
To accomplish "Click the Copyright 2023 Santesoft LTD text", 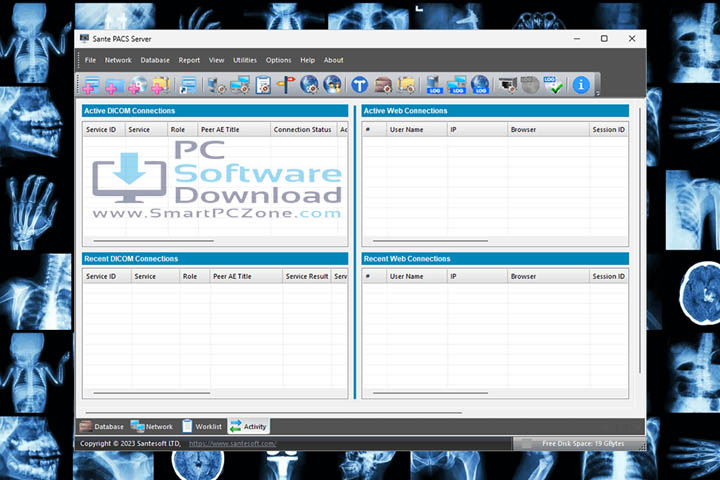I will pos(130,444).
